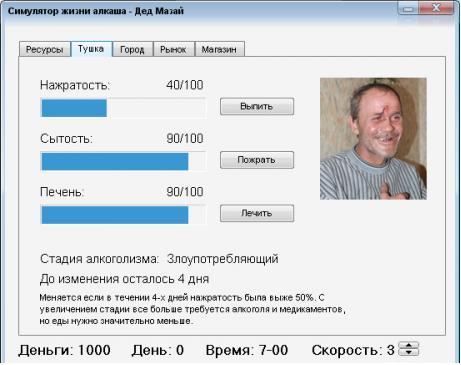Select the Тушка tab
Screen dimensions: 461x365
(x=91, y=49)
